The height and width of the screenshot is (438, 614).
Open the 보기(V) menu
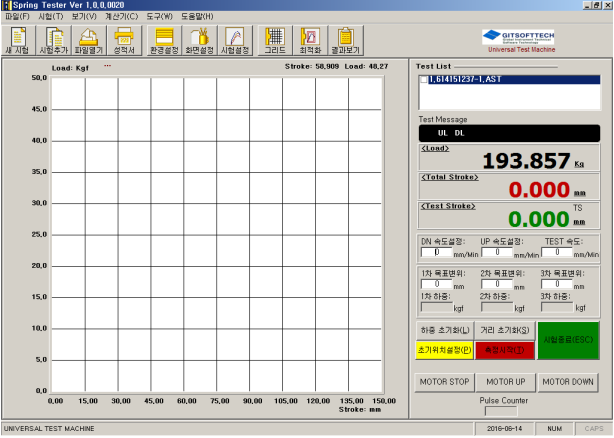[x=84, y=16]
